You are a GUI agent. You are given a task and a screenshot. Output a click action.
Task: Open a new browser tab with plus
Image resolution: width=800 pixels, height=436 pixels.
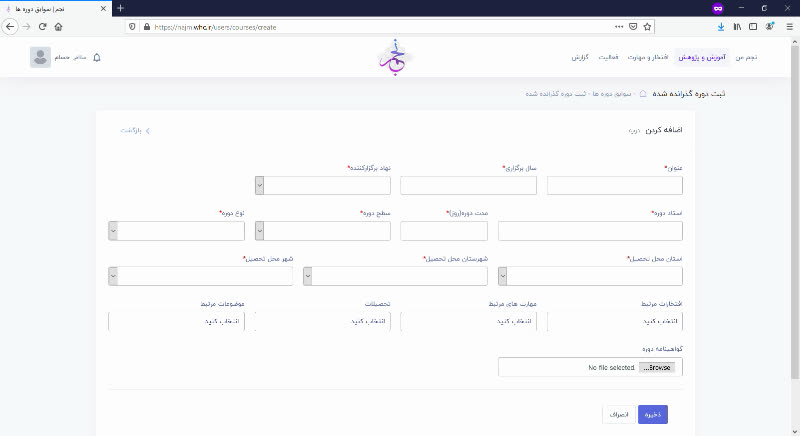pos(120,8)
